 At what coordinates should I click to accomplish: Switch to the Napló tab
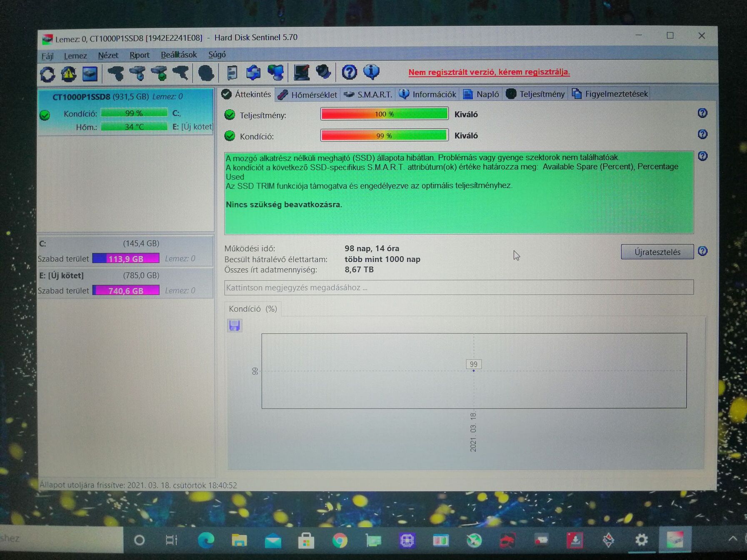click(x=481, y=94)
